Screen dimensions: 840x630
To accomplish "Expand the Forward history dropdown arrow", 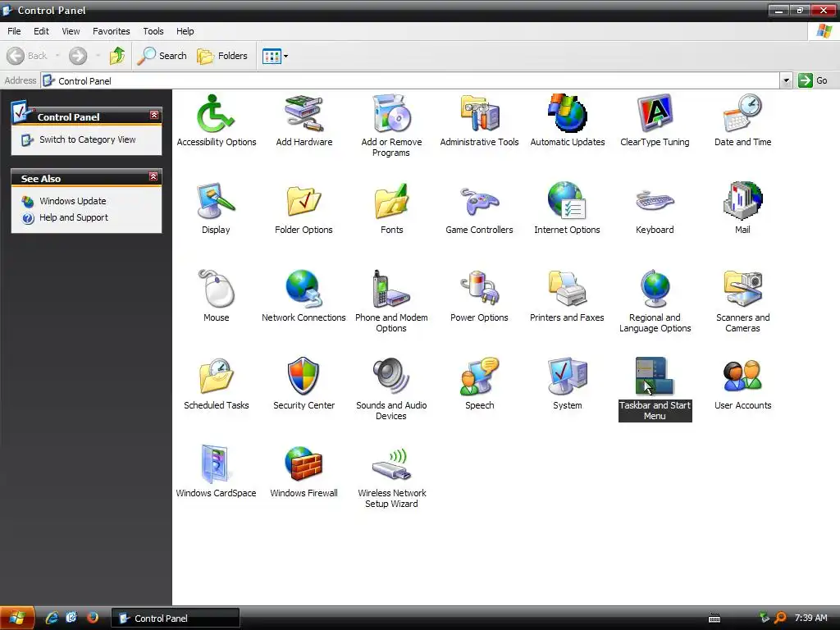I will 98,56.
